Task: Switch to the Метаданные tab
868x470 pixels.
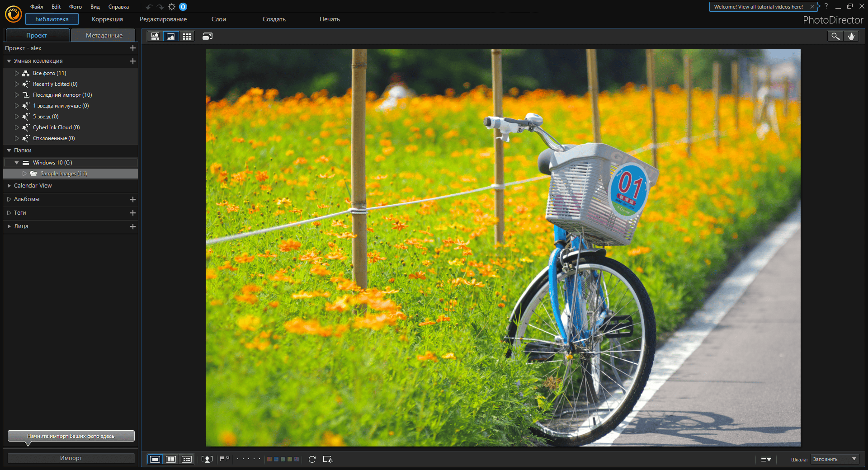Action: [x=104, y=35]
